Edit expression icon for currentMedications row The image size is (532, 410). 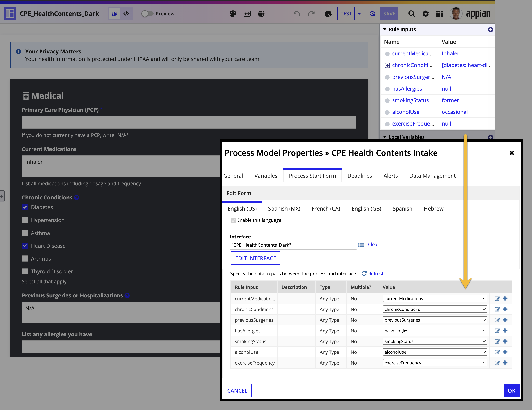pyautogui.click(x=497, y=299)
